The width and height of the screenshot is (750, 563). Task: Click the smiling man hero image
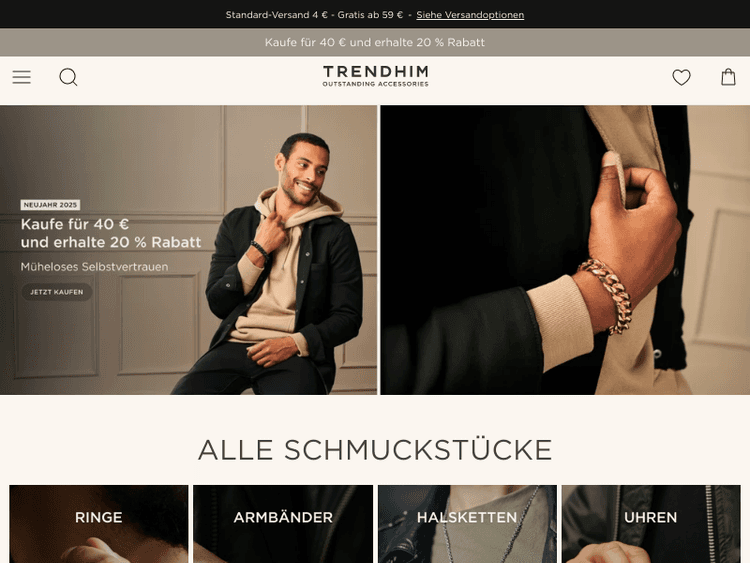coord(188,250)
